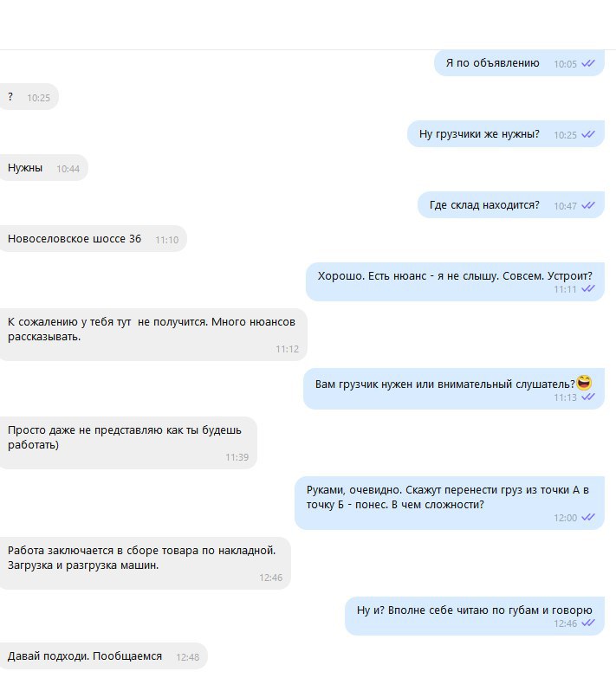Click read checkmarks next to 12:46 outgoing timestamp

coord(588,623)
